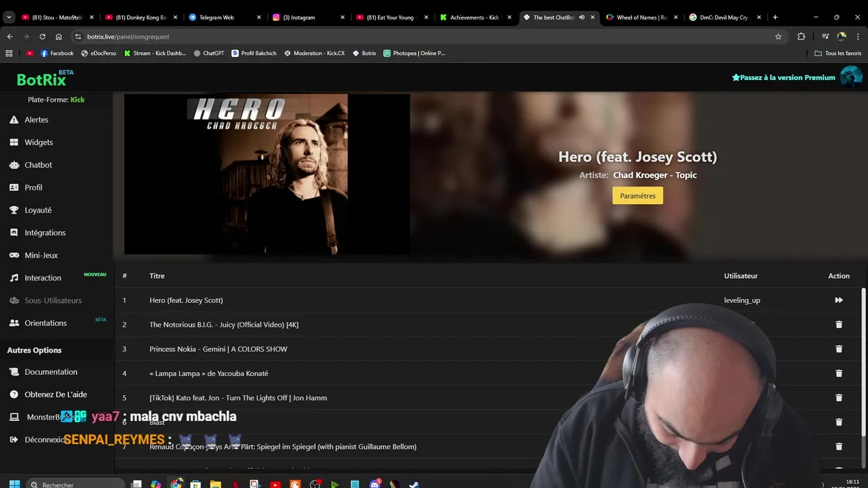
Task: Open Alertes in the BotRix sidebar
Action: [37, 119]
